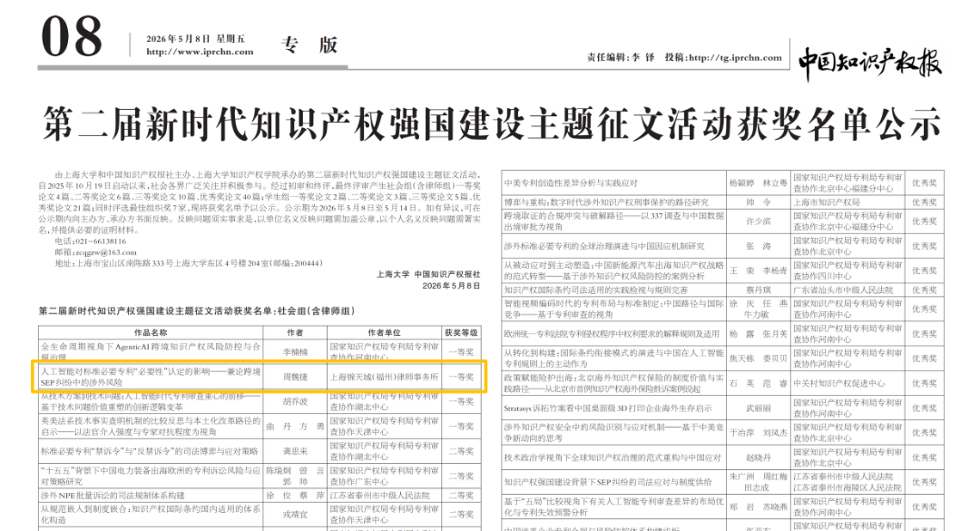Viewport: 980px width, 531px height.
Task: Click the 中国知识产权报 masthead logo
Action: click(x=870, y=63)
